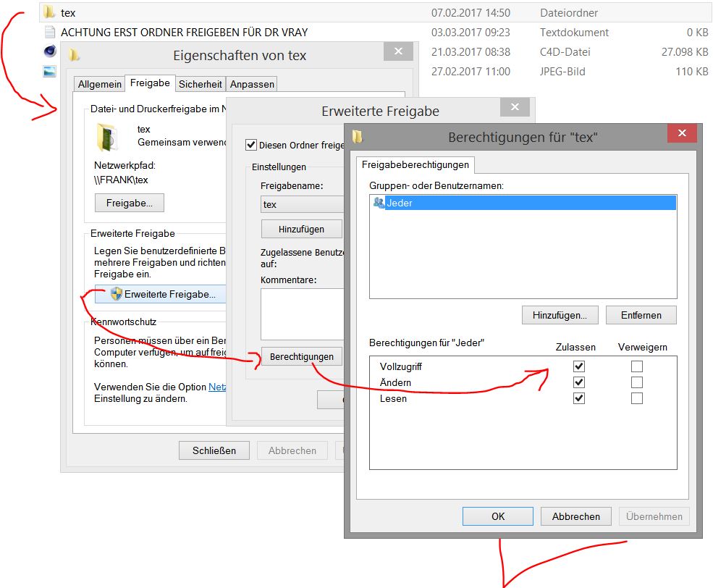Click the tex folder icon in file list
The height and width of the screenshot is (588, 713).
pyautogui.click(x=49, y=12)
